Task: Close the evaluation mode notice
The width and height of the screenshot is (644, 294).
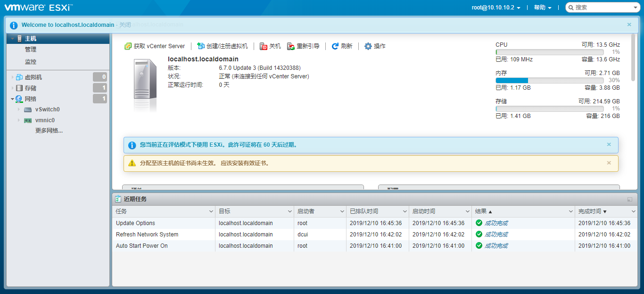Action: (609, 144)
